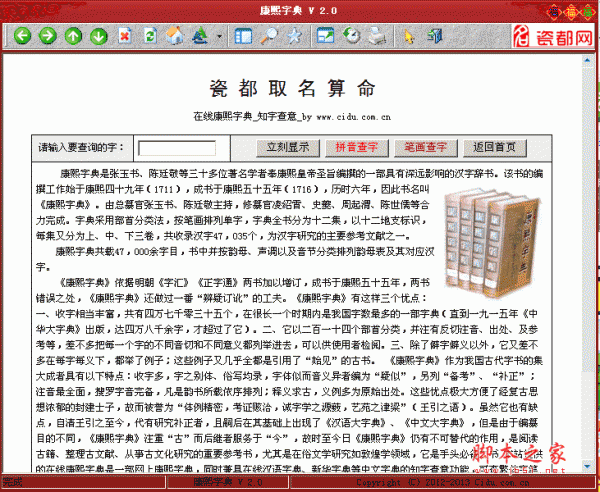Screen dimensions: 600x492
Task: Click the 立刻显示 button
Action: 288,148
